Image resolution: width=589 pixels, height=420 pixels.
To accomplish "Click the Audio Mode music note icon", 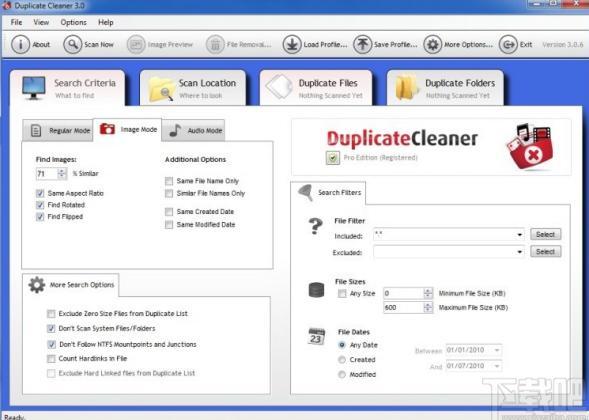I will tap(175, 130).
